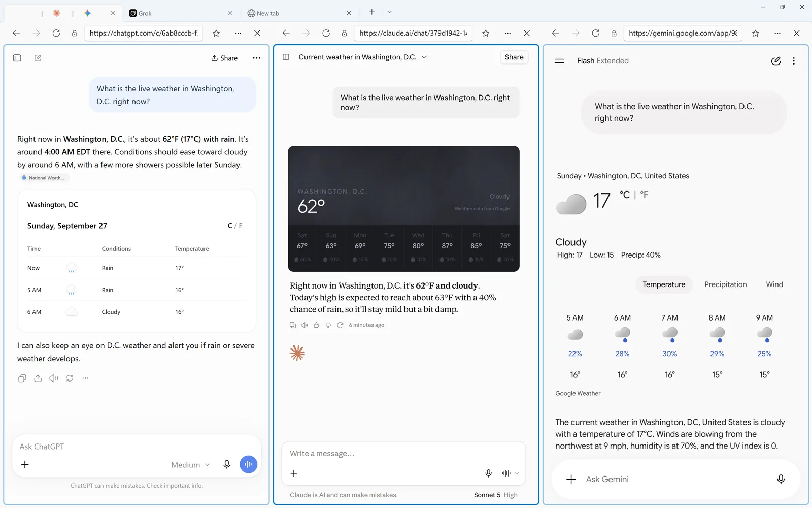Bookmark the gemini.google.com page with star
The image size is (812, 508).
point(756,33)
